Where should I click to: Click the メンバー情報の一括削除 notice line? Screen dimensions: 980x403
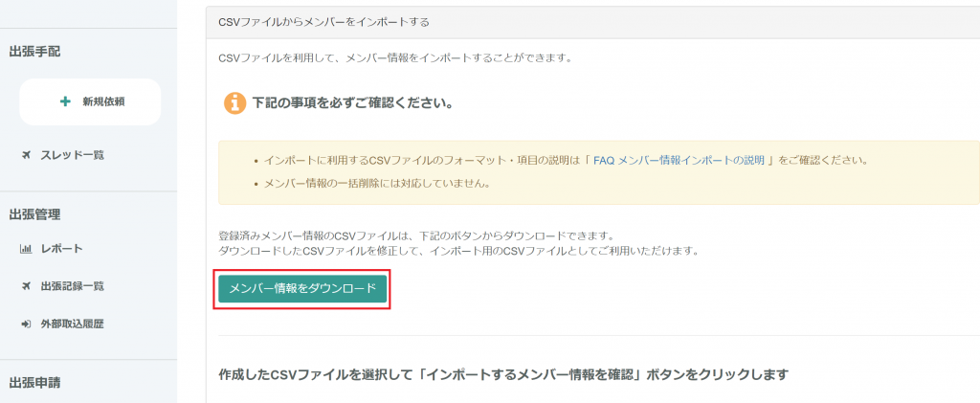click(x=376, y=183)
